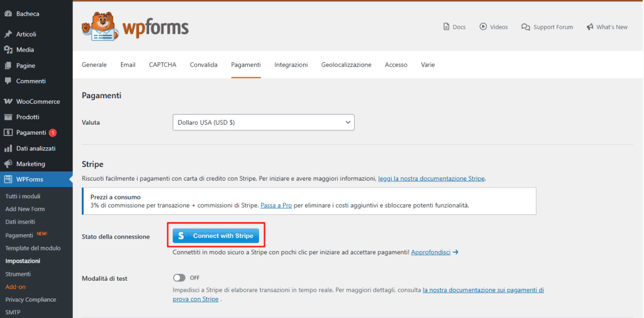Select Impostazioni in WPForms submenu

[23, 261]
